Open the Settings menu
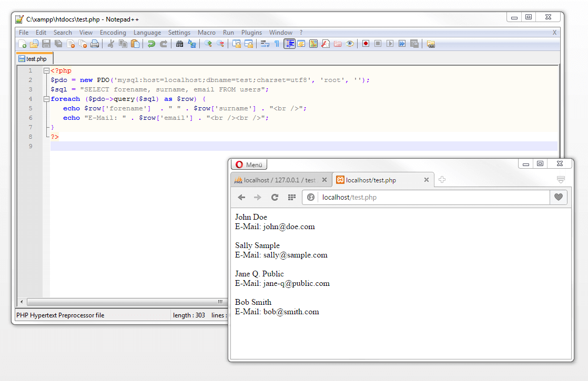588x381 pixels. coord(179,33)
